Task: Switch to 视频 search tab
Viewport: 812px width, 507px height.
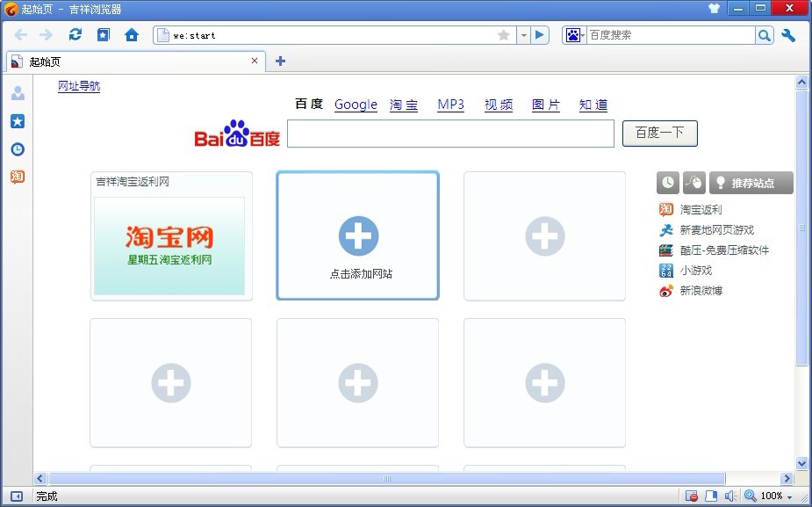Action: (499, 105)
